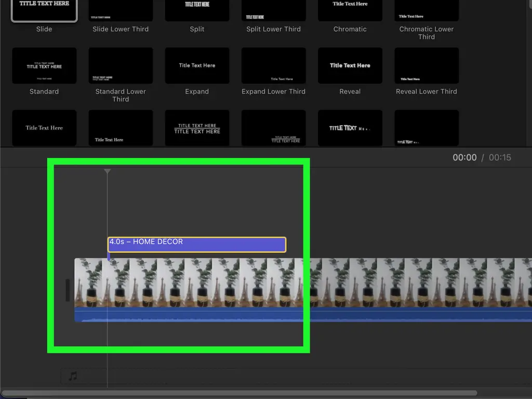This screenshot has width=532, height=399.
Task: Pick the Reveal title thumbnail
Action: 350,65
